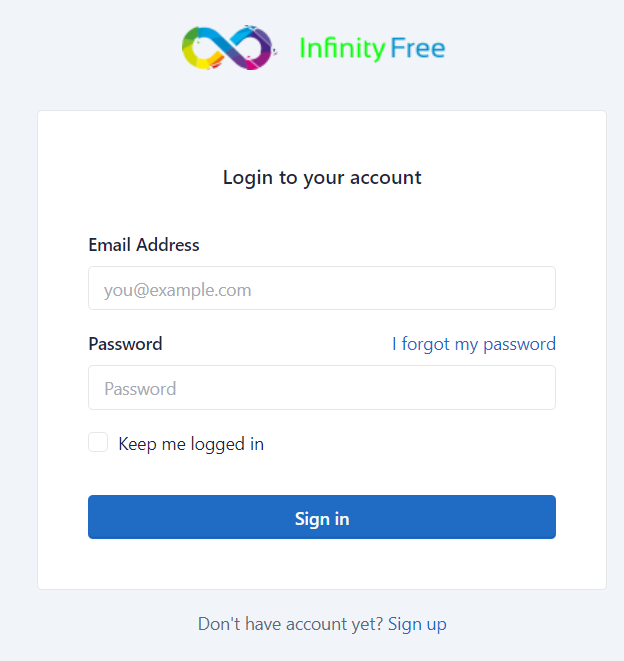624x661 pixels.
Task: Open the I forgot my password link
Action: [x=474, y=344]
